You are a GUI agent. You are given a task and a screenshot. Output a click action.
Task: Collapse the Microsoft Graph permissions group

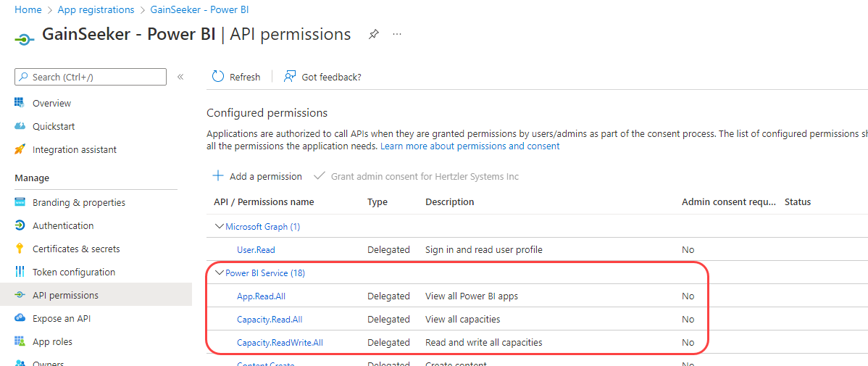coord(220,227)
